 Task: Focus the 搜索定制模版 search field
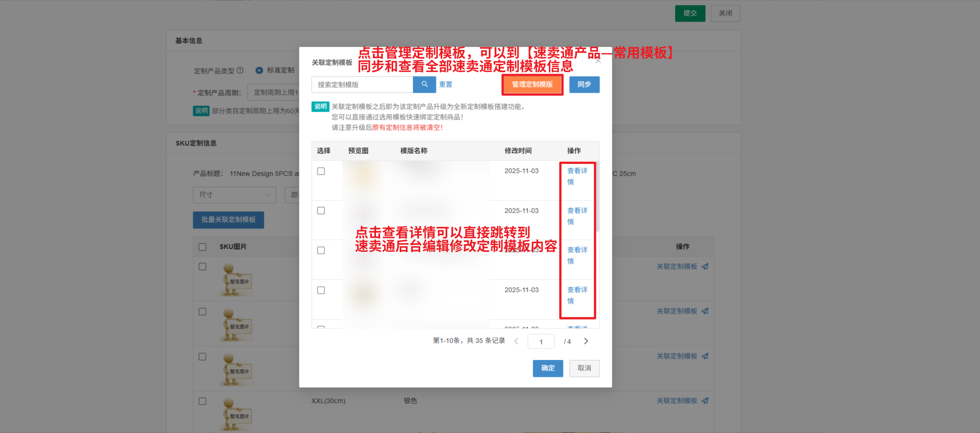362,84
